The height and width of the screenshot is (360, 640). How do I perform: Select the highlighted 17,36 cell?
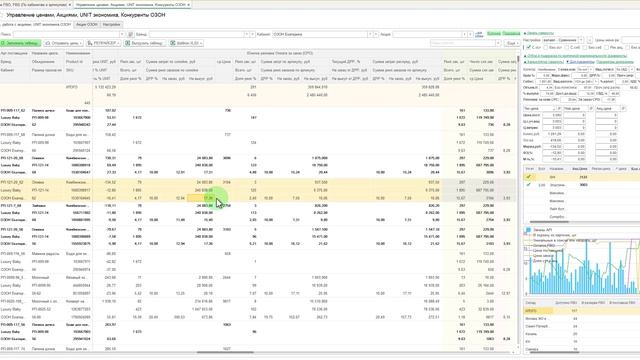[x=201, y=198]
